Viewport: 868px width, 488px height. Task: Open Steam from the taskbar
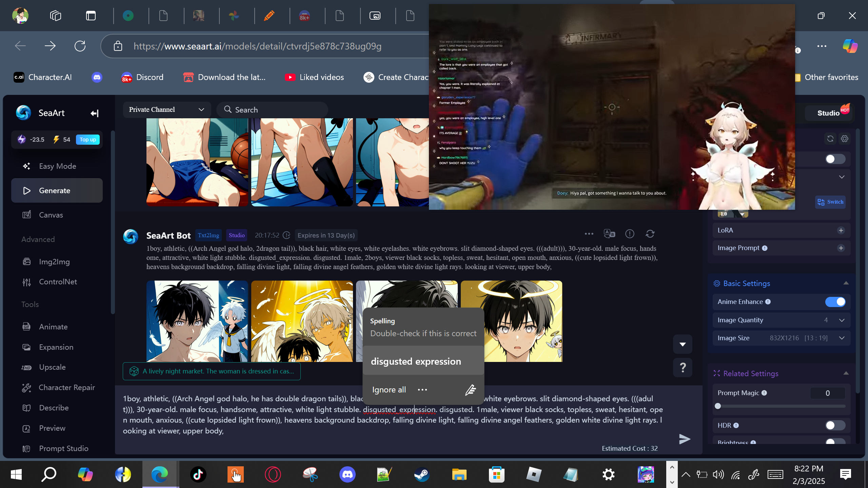[422, 474]
